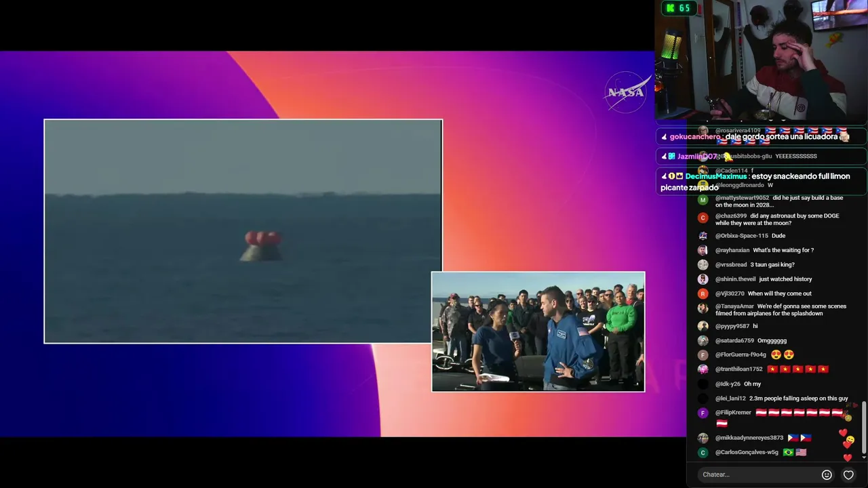Screen dimensions: 868x488
Task: Click username @mikkaadynnereyes3873
Action: point(749,438)
